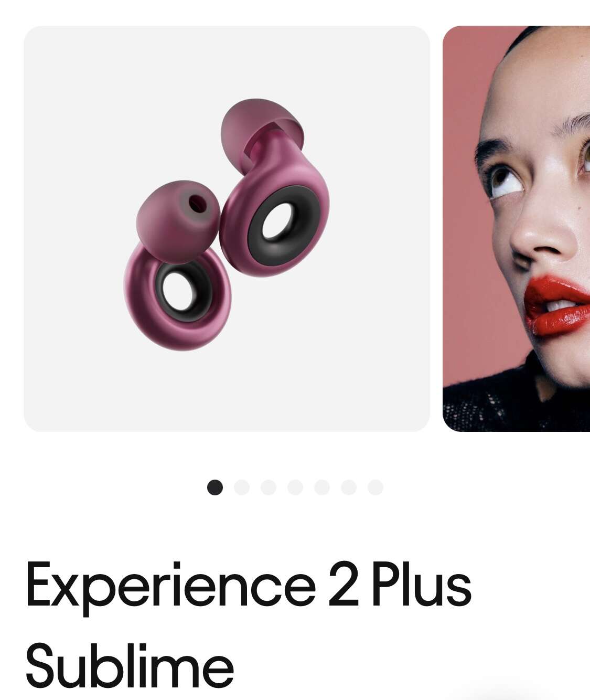Select the fourth carousel indicator dot
The height and width of the screenshot is (700, 590).
pyautogui.click(x=295, y=487)
